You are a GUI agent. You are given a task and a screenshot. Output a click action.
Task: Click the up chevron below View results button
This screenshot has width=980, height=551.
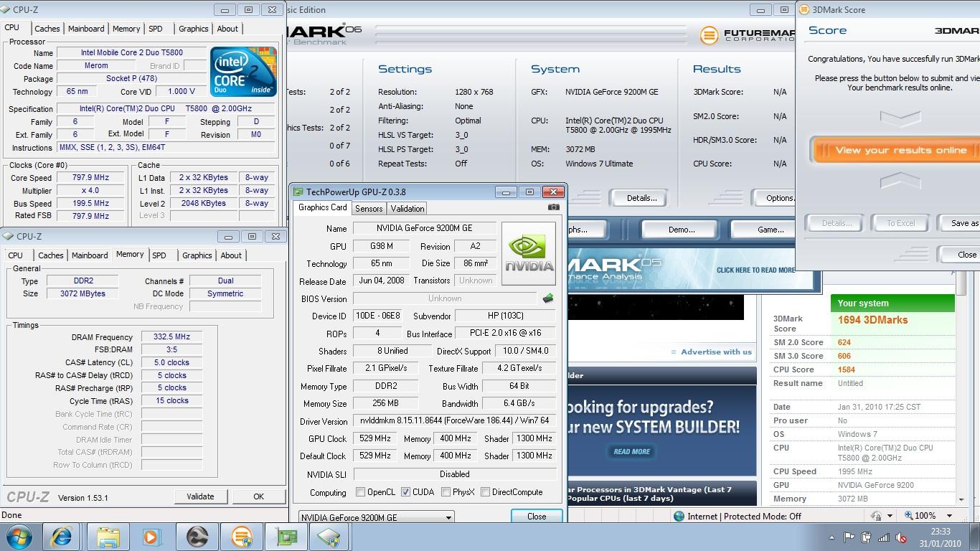(x=900, y=179)
